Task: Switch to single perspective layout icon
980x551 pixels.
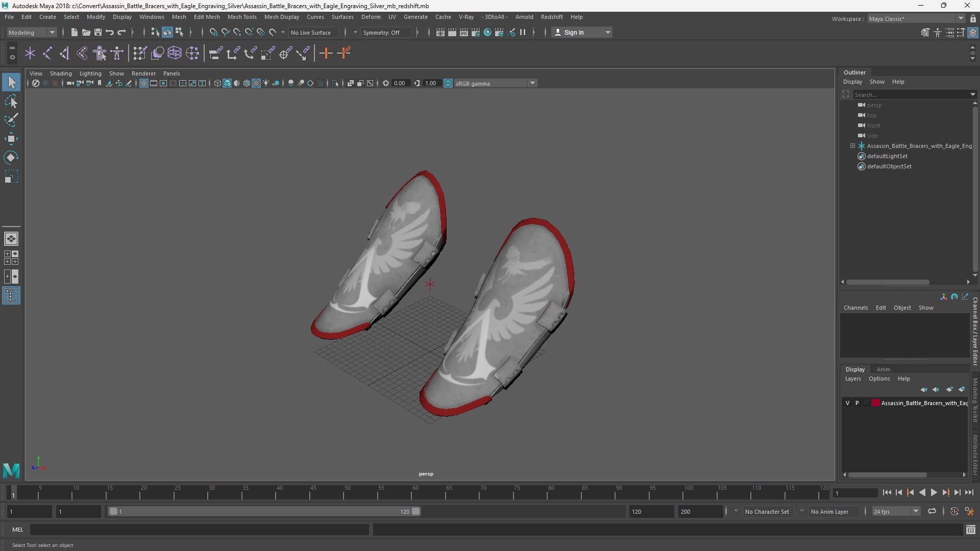Action: (11, 239)
